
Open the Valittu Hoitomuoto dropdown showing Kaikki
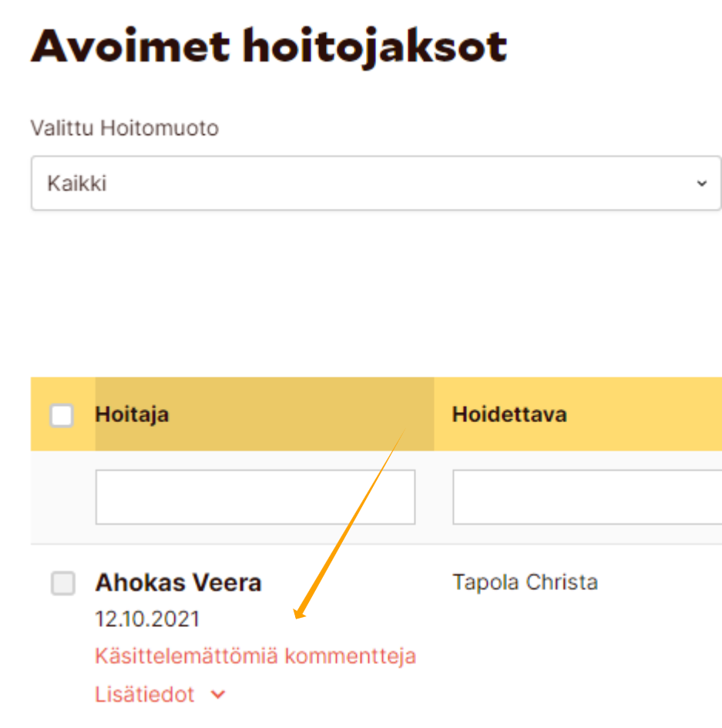pyautogui.click(x=375, y=183)
